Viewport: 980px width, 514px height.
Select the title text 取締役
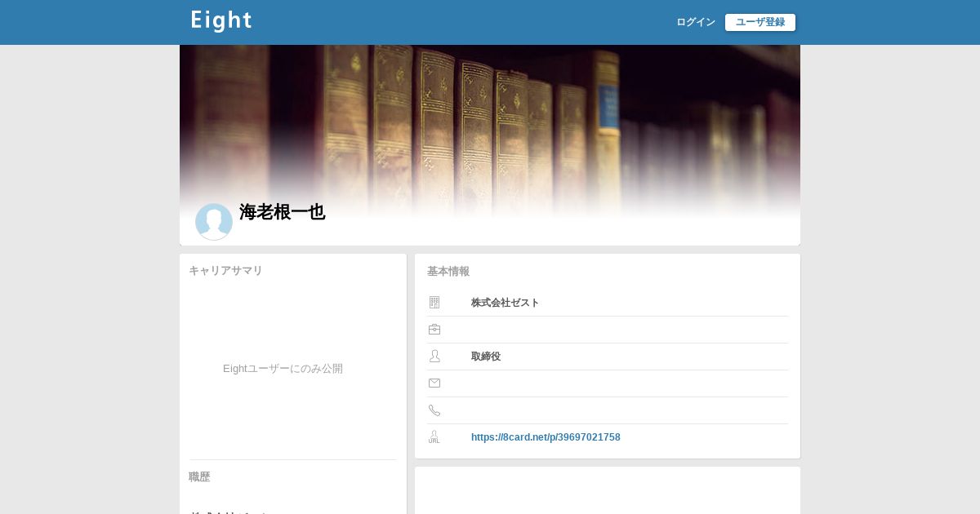point(486,357)
